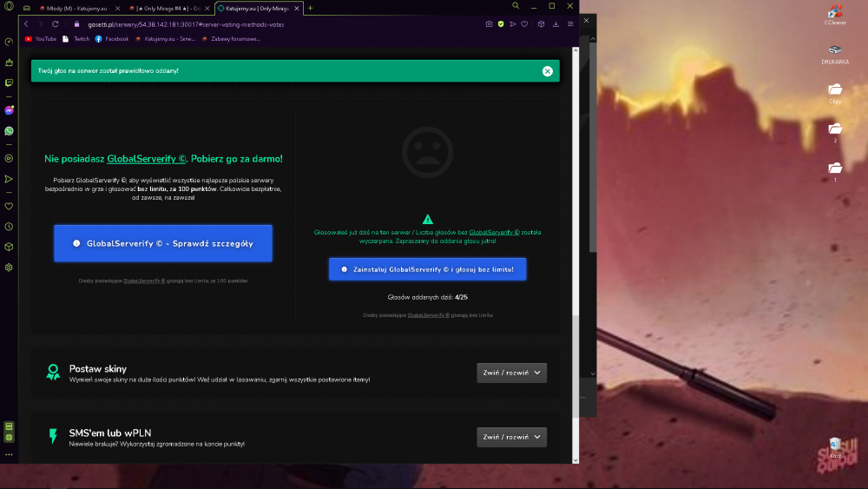868x489 pixels.
Task: Open the snapshot camera tool in address bar
Action: pos(489,24)
